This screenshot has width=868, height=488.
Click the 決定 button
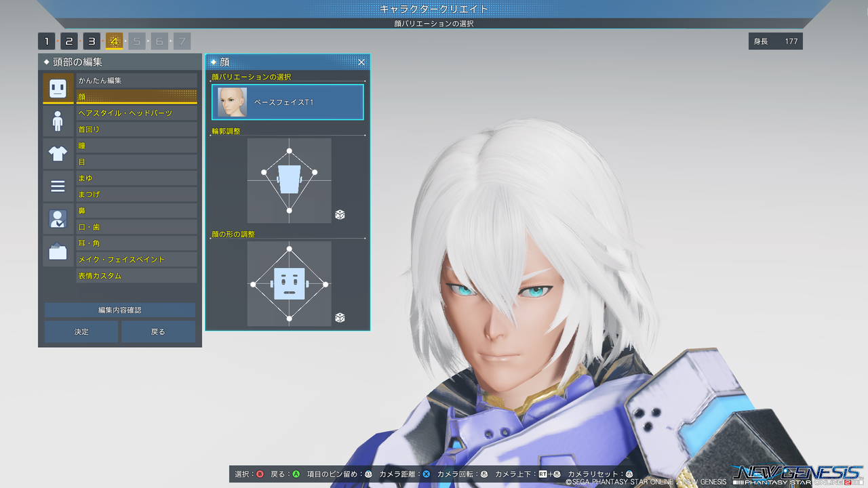[81, 331]
